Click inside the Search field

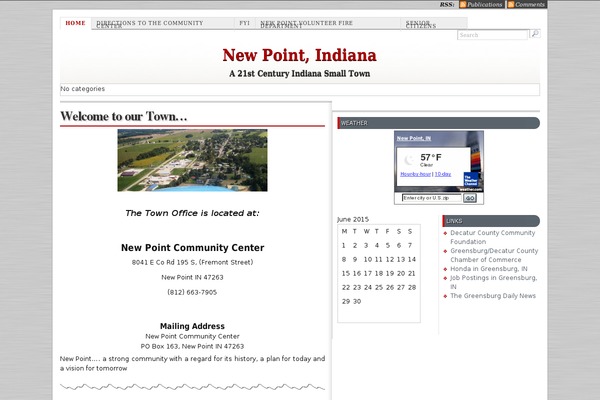pyautogui.click(x=492, y=35)
